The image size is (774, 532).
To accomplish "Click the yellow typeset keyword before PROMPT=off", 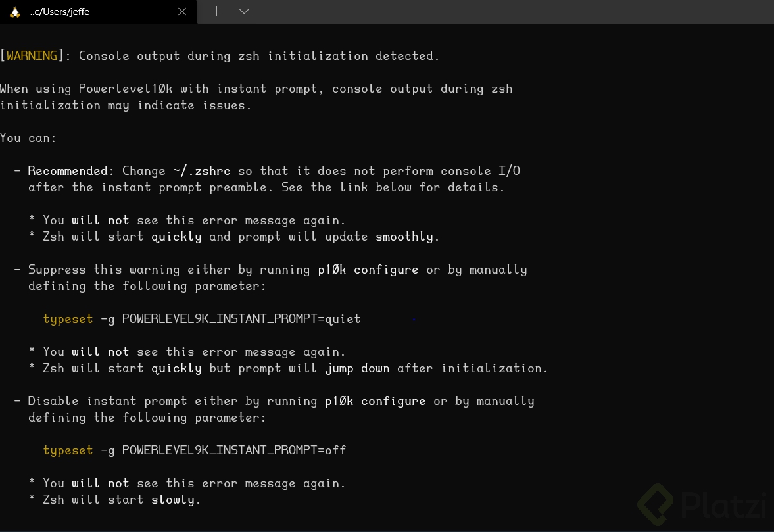I will (x=68, y=450).
